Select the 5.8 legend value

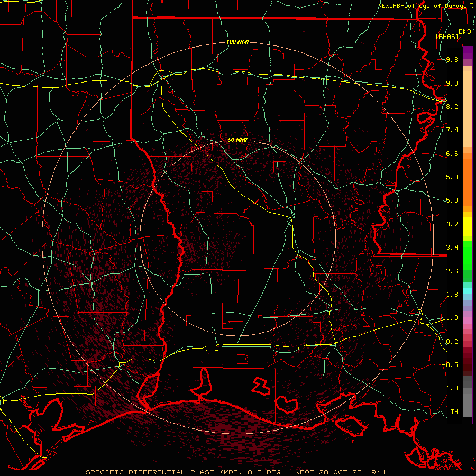coord(452,177)
